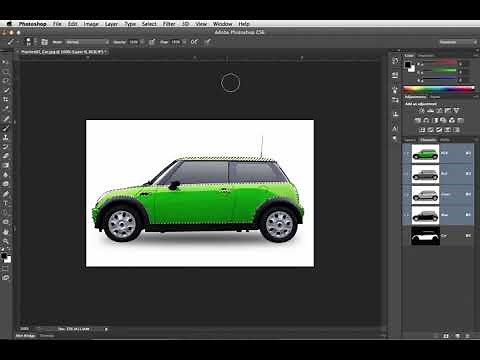This screenshot has width=480, height=360.
Task: Toggle visibility of the Blue channel
Action: [407, 215]
